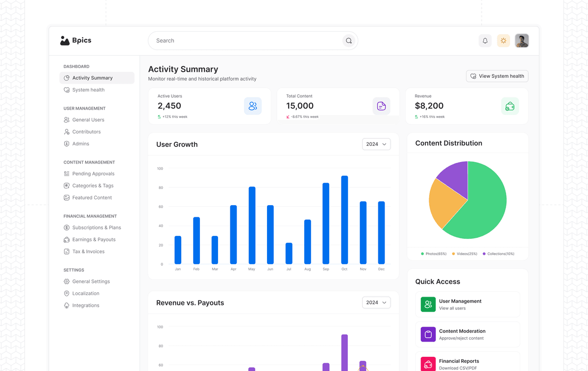Click the search magnifier icon
Image resolution: width=588 pixels, height=371 pixels.
[349, 41]
